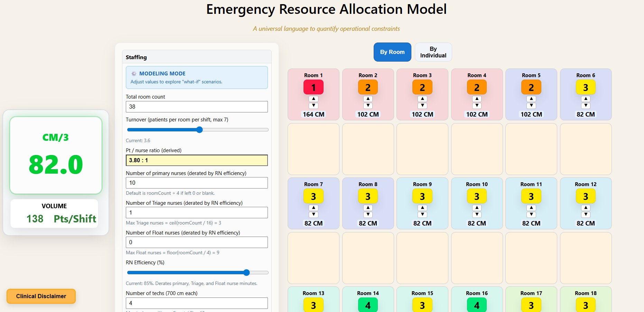Click the Total room count input field
The image size is (644, 312).
197,107
